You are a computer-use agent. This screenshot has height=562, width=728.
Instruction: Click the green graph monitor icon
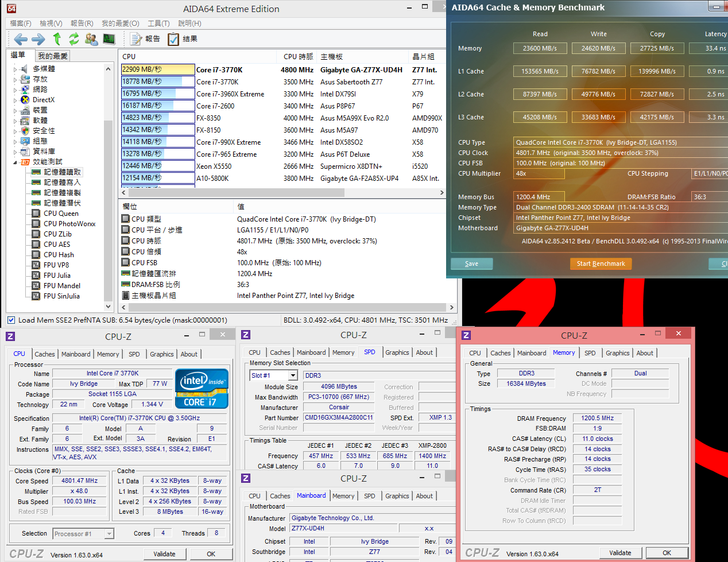109,39
